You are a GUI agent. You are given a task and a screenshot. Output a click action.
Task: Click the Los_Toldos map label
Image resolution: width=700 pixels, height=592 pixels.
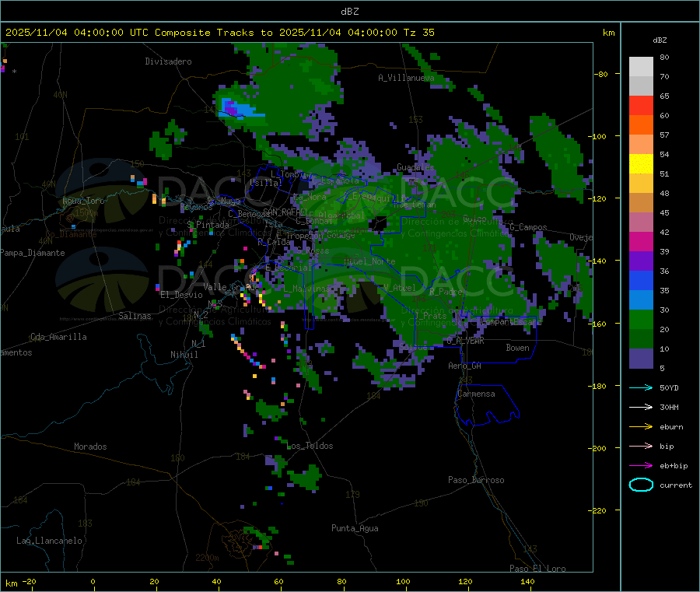[310, 446]
